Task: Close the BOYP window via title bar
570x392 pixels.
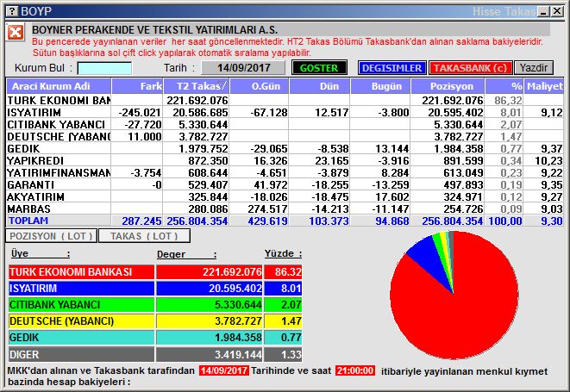Action: click(x=556, y=11)
